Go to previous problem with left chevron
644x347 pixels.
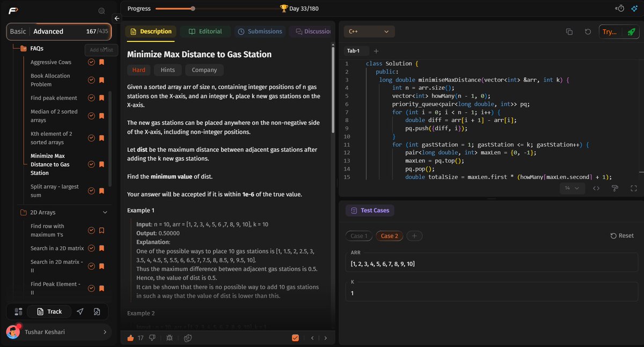(x=312, y=338)
